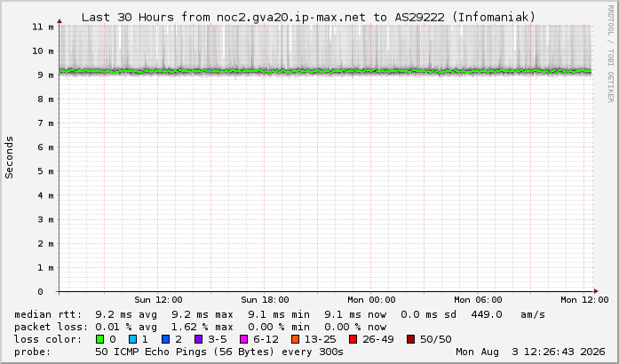Click the red 26-49 loss swatch
Viewport: 619px width, 364px height.
point(353,339)
